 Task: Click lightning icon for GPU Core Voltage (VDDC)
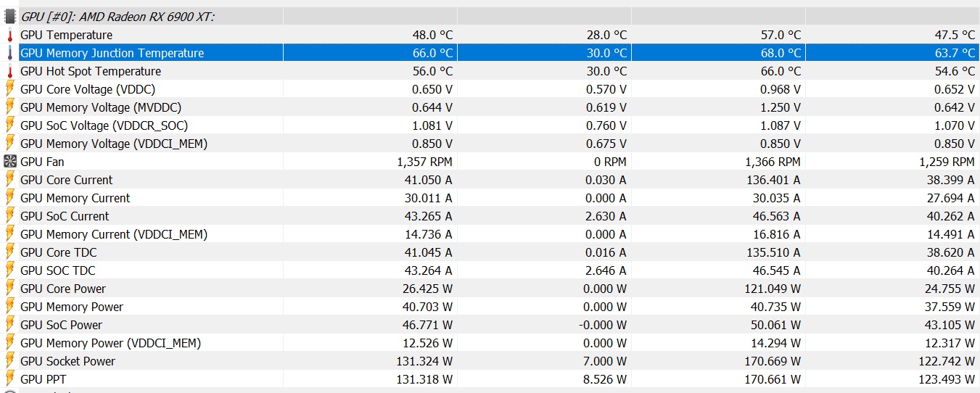[10, 89]
